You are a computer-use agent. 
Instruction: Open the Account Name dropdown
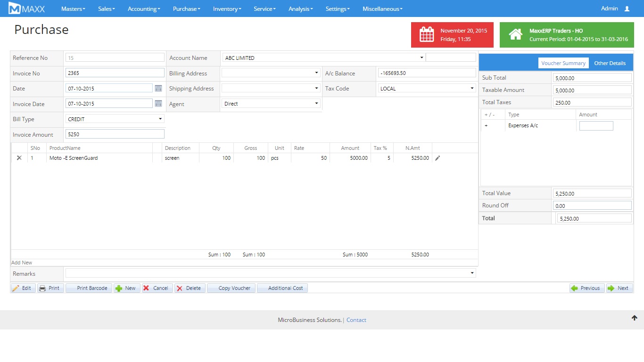[x=323, y=58]
